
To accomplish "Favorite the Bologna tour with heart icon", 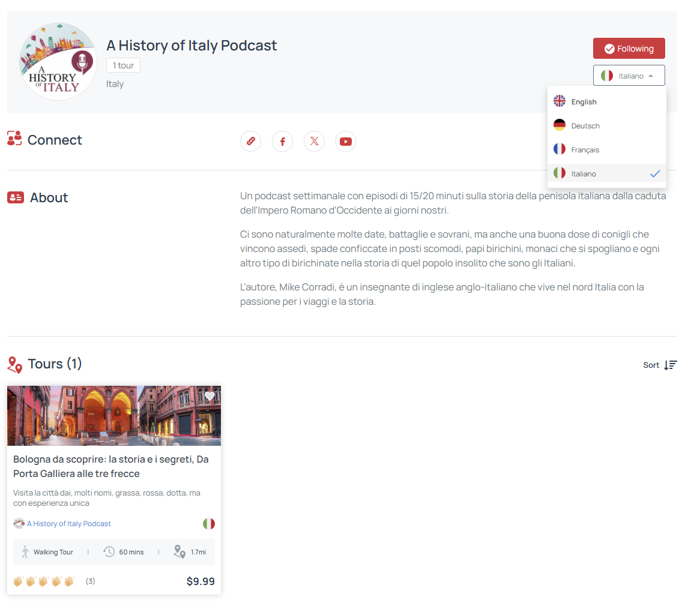I will tap(210, 396).
